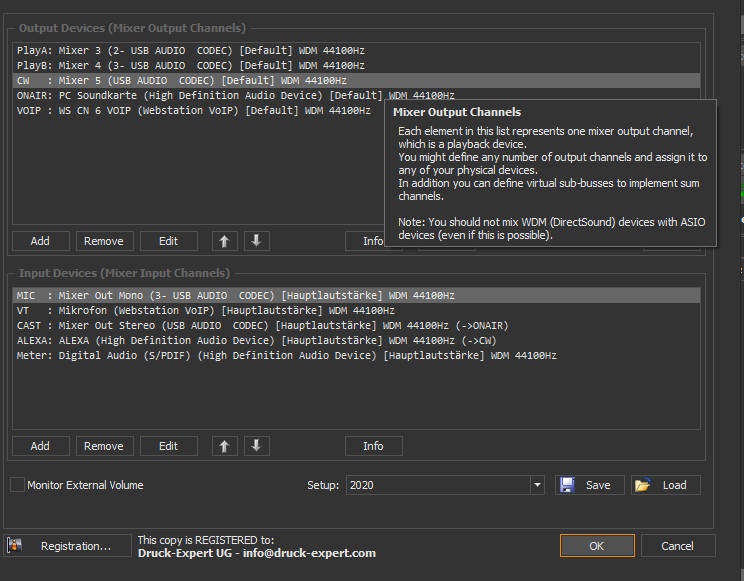Screen dimensions: 744x581
Task: Open the Registration dialog
Action: tap(68, 546)
